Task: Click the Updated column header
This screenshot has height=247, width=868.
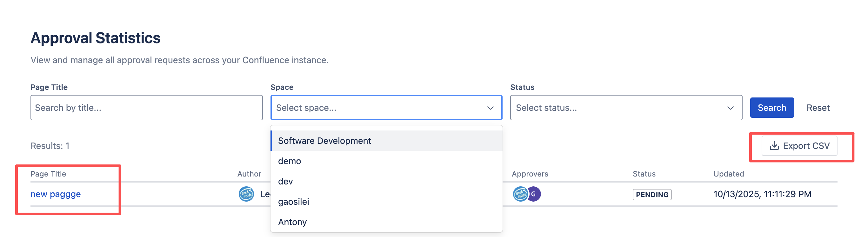Action: pos(729,174)
